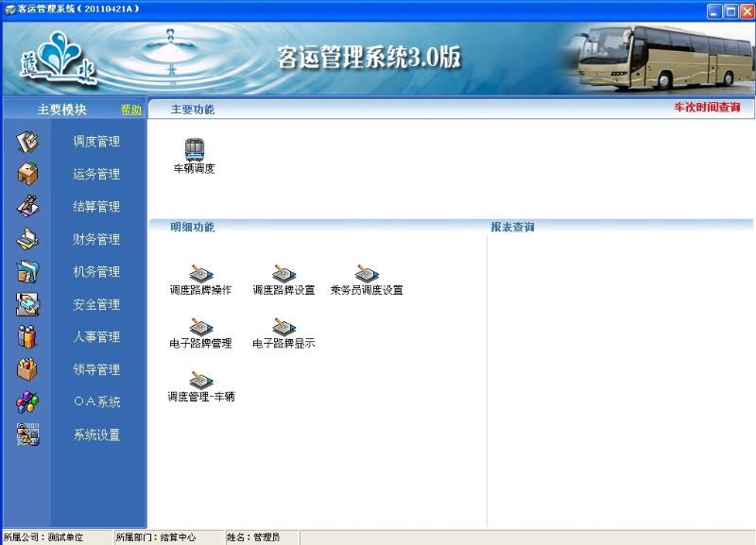Image resolution: width=756 pixels, height=545 pixels.
Task: Click the 客运管理系统 title bar icon
Action: tap(9, 9)
